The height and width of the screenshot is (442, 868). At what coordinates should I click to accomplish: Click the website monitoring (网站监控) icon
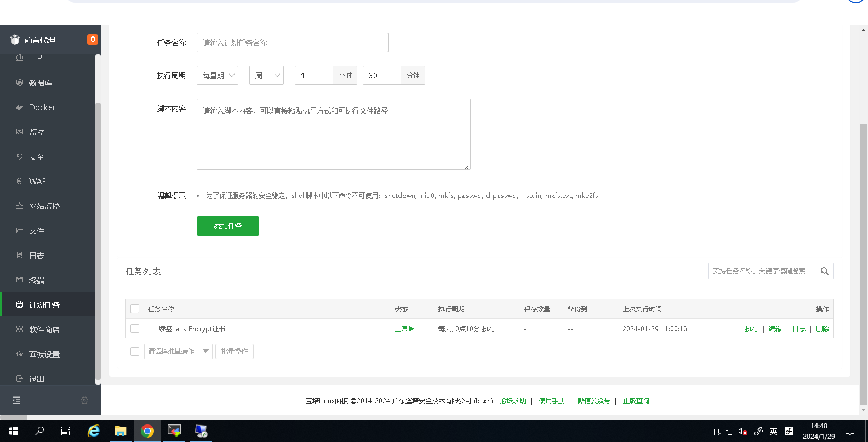click(20, 206)
